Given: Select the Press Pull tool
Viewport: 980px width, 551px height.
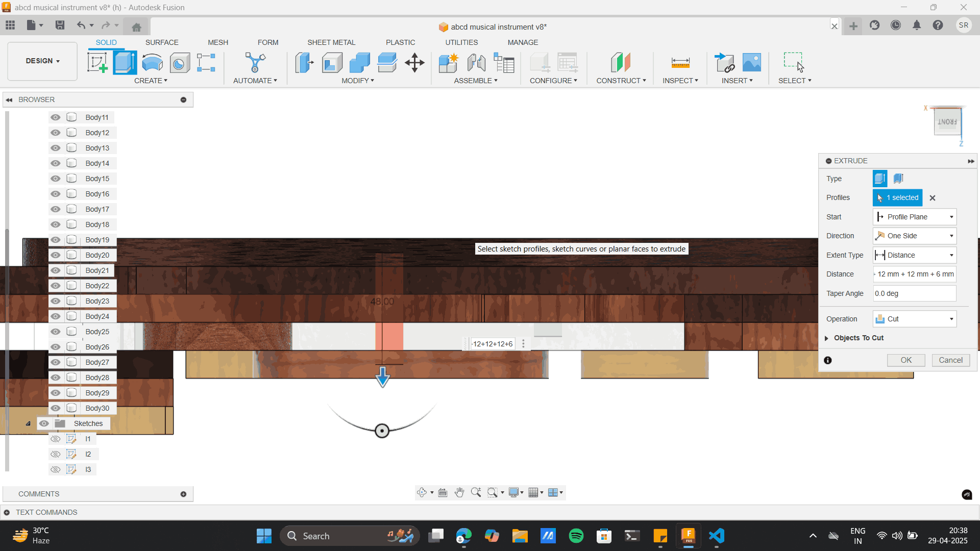Looking at the screenshot, I should pyautogui.click(x=304, y=63).
